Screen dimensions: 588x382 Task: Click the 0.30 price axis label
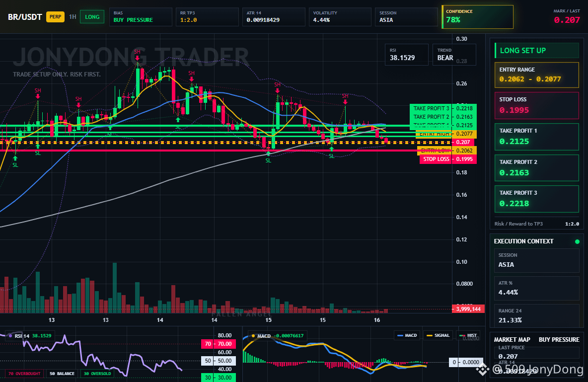click(x=462, y=39)
